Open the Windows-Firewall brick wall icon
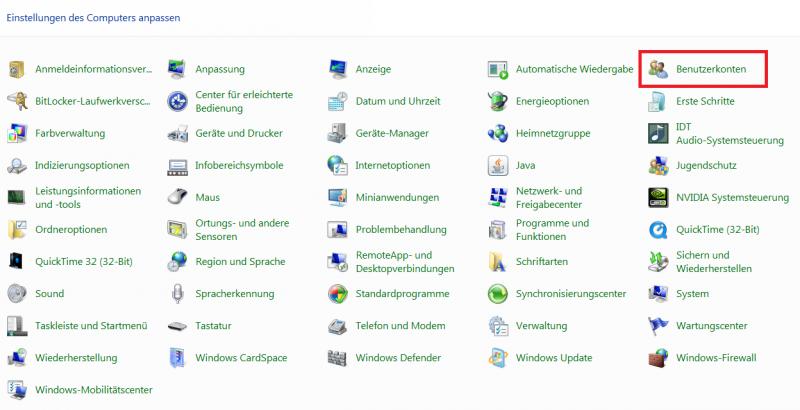 pos(658,357)
